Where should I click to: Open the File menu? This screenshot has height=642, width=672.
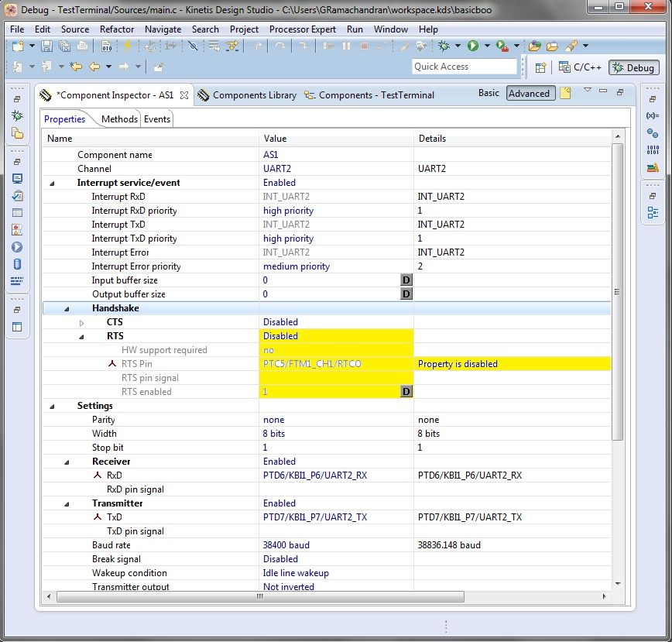pos(17,29)
